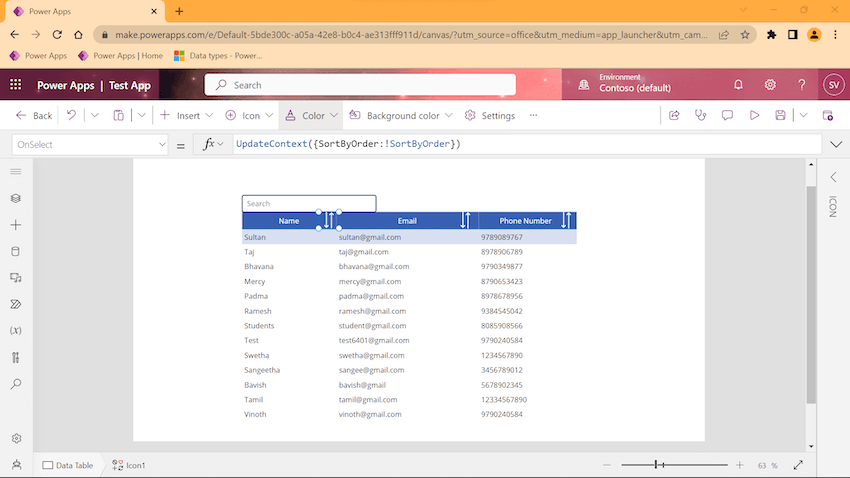Open the fx formula dropdown
Viewport: 850px width, 478px height.
click(212, 144)
